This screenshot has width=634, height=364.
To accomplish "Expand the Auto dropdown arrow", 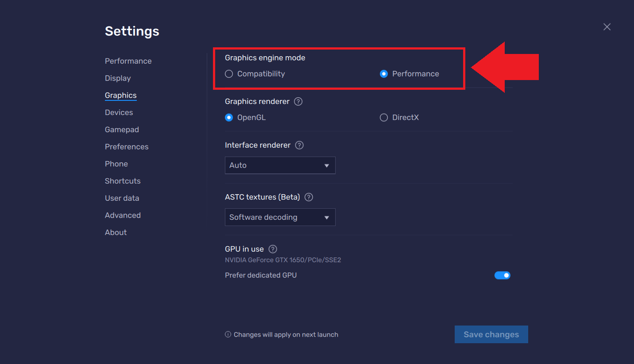I will point(327,165).
